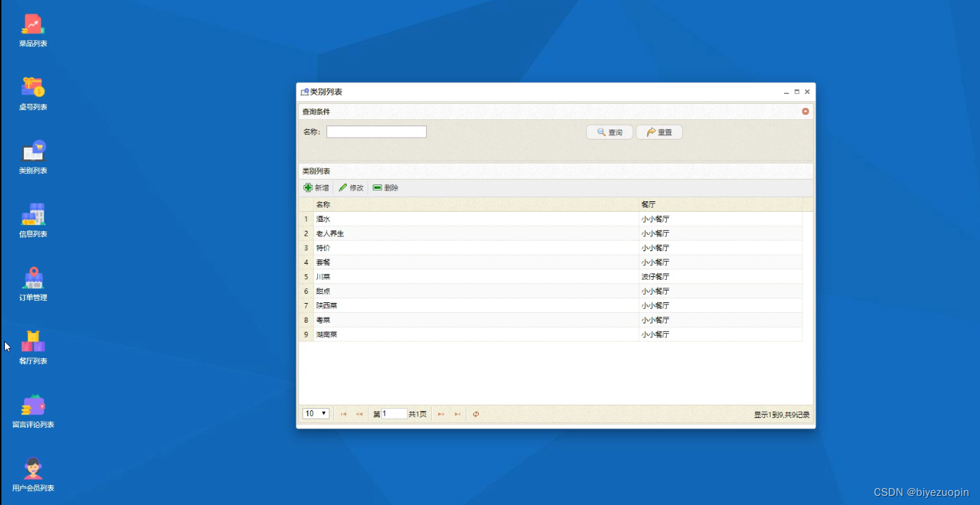The height and width of the screenshot is (505, 980).
Task: Select the 酒水 row
Action: 550,219
